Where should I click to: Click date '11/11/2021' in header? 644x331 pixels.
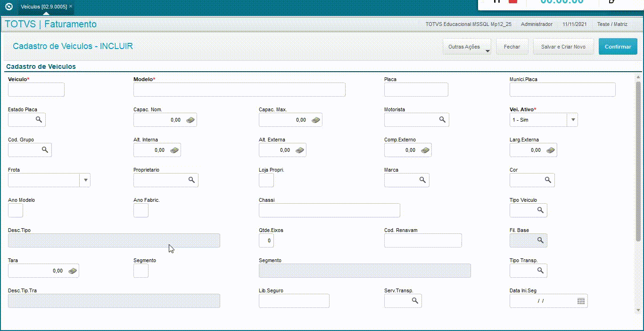pos(575,24)
